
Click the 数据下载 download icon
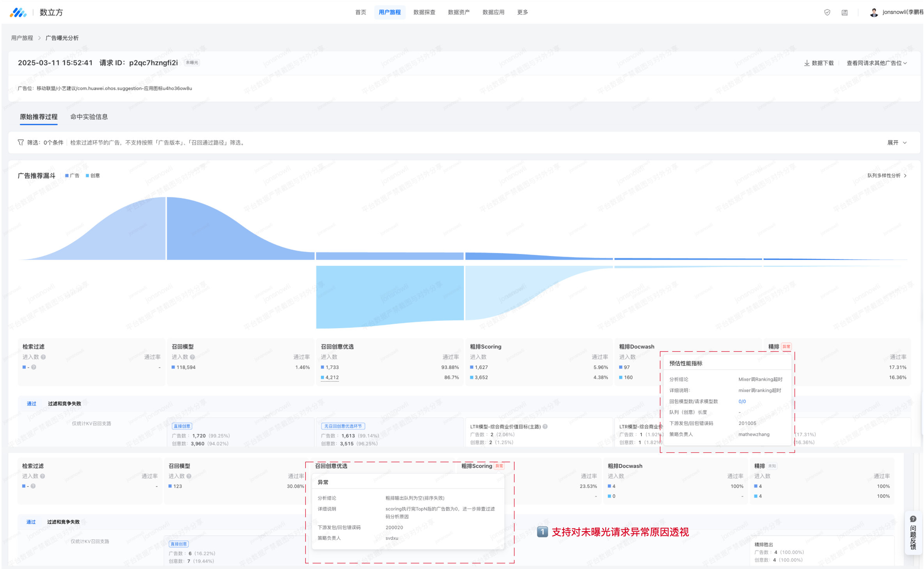(x=807, y=63)
